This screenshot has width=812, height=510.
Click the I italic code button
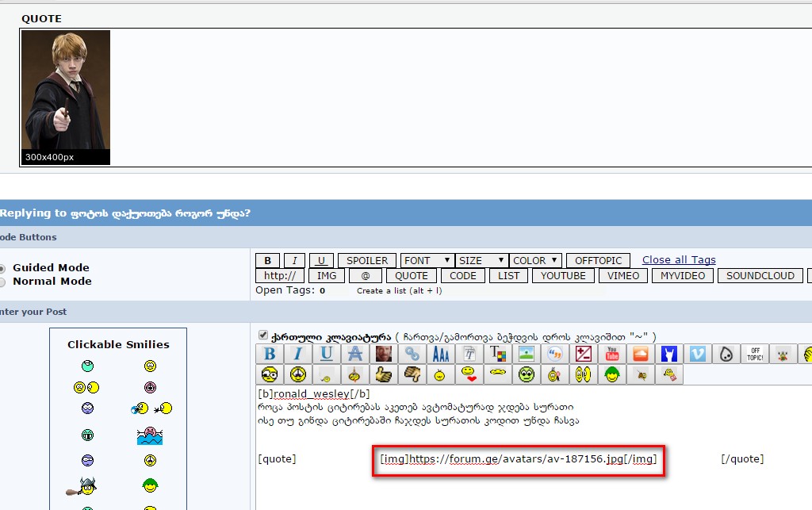pyautogui.click(x=295, y=260)
